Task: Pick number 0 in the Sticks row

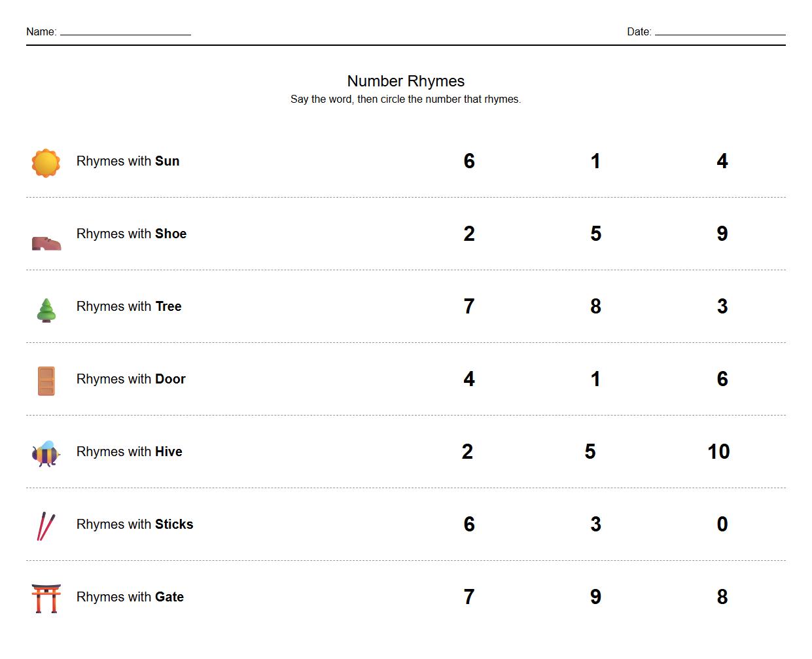Action: [x=722, y=524]
